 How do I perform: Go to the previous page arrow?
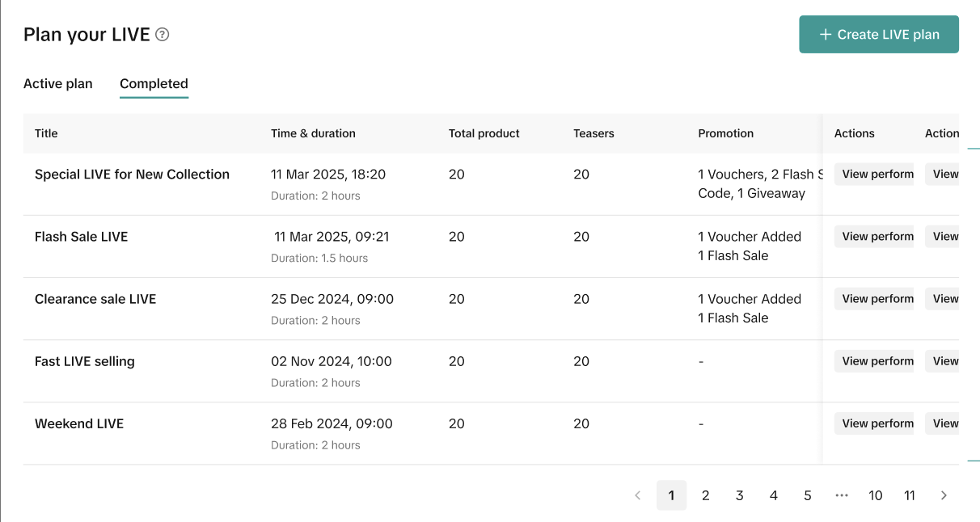637,495
